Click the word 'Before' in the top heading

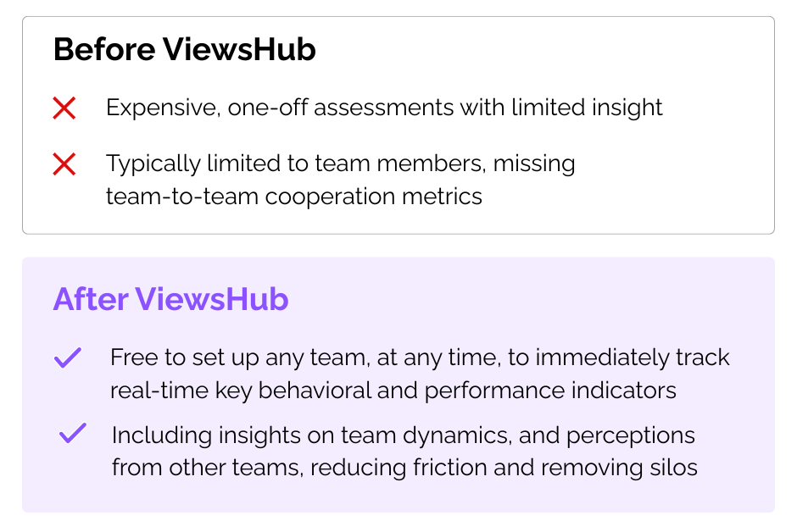click(104, 49)
